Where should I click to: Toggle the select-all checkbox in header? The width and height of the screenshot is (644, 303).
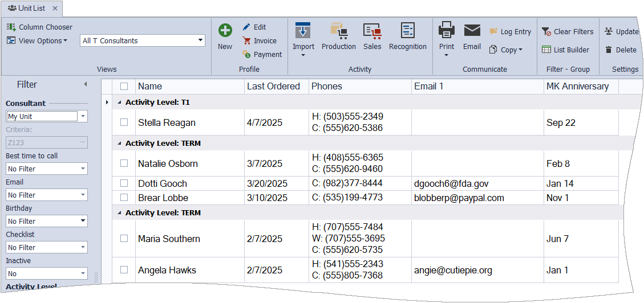click(x=124, y=87)
